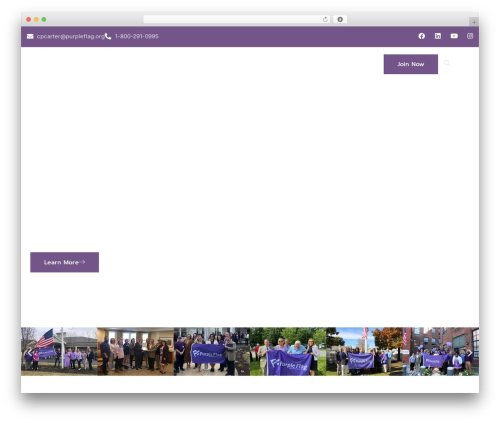This screenshot has width=500, height=423.
Task: Minimize the window with yellow button
Action: click(x=36, y=20)
